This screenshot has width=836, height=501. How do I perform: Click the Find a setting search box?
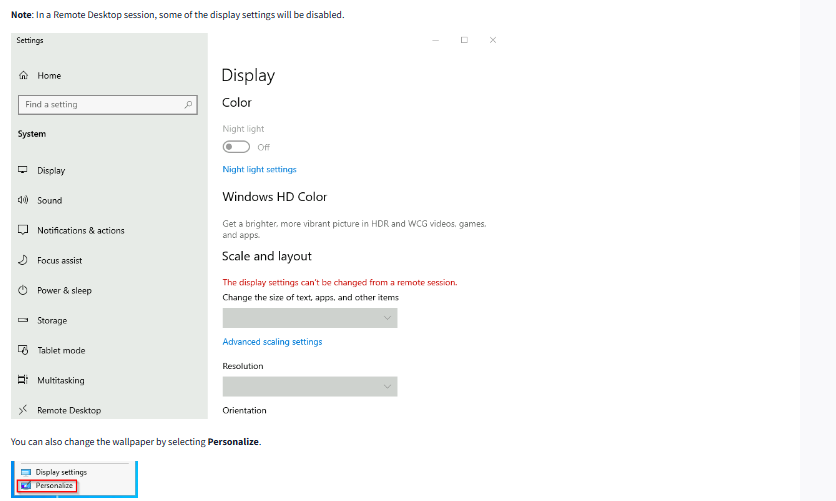(98, 104)
